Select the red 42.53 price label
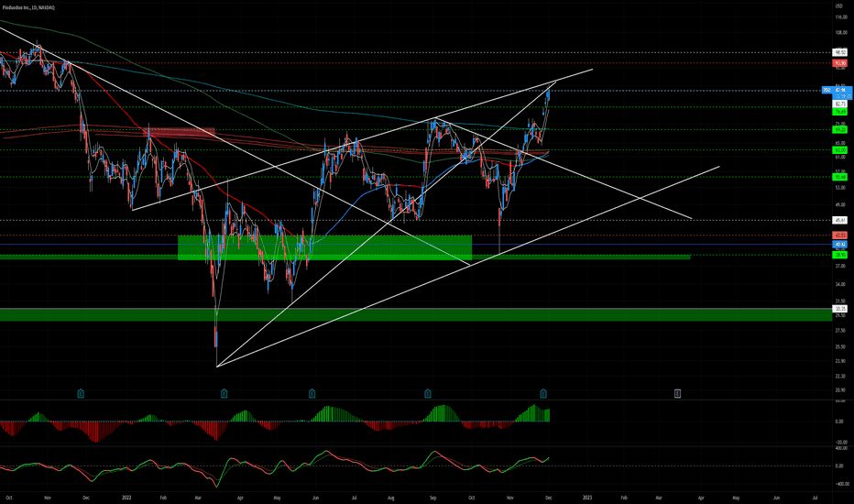Image resolution: width=854 pixels, height=504 pixels. click(840, 236)
